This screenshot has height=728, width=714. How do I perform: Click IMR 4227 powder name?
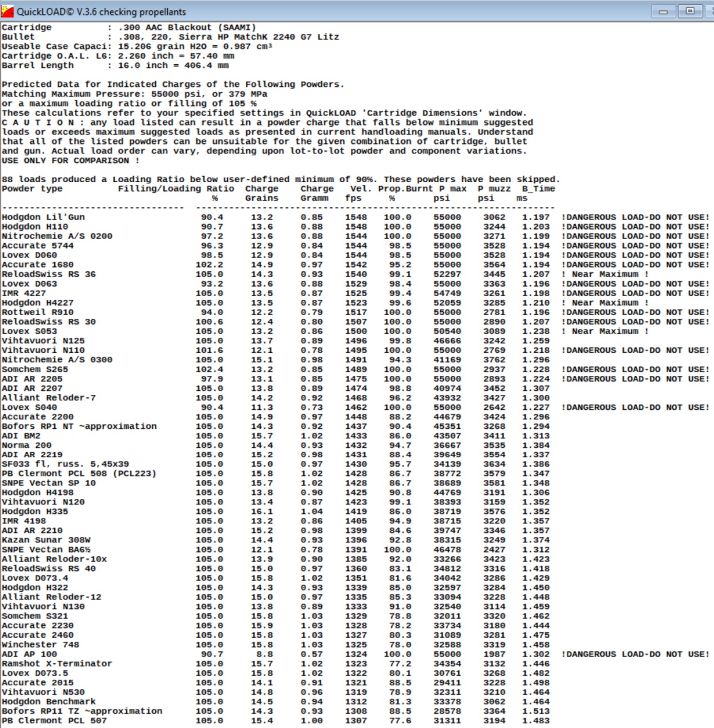[x=24, y=293]
